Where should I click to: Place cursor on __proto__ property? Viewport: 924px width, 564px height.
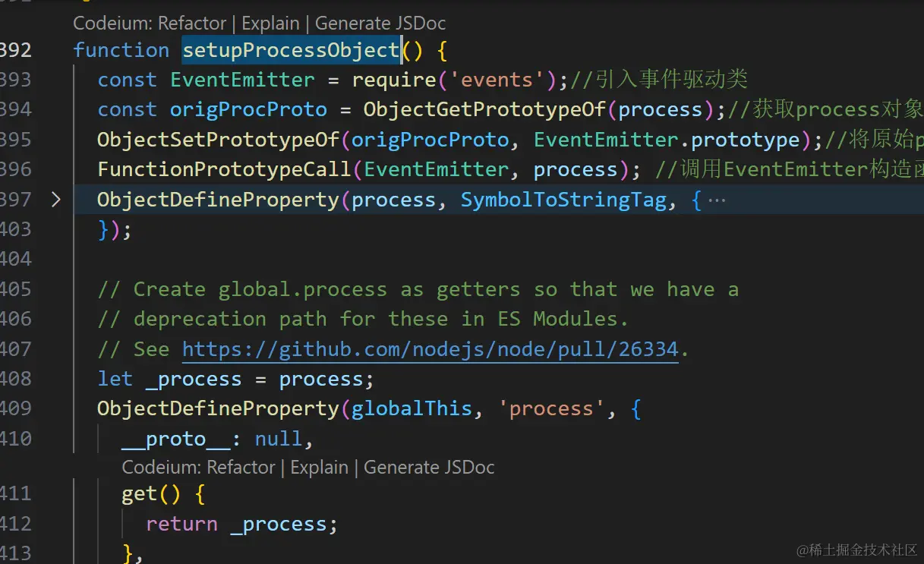tap(175, 439)
